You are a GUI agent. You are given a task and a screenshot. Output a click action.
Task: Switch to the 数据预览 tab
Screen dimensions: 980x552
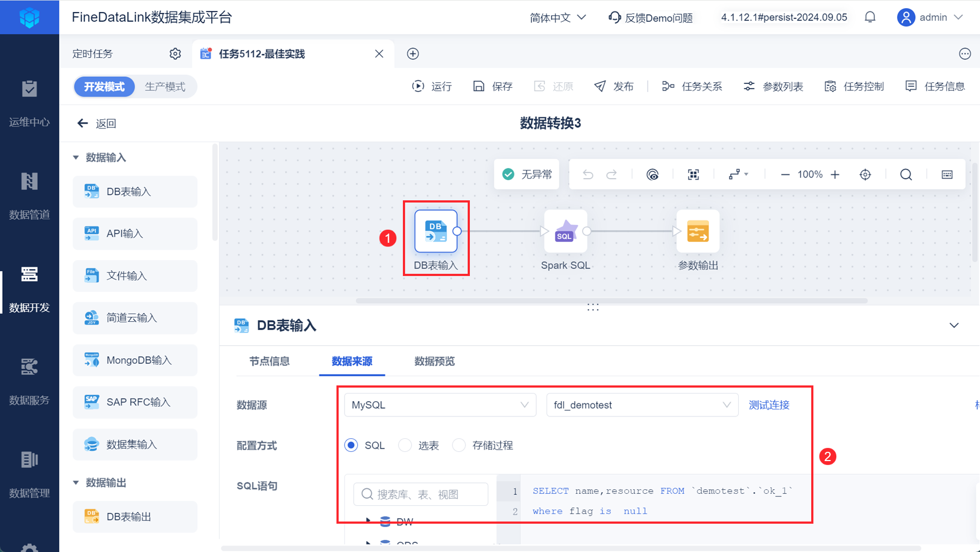(x=434, y=361)
